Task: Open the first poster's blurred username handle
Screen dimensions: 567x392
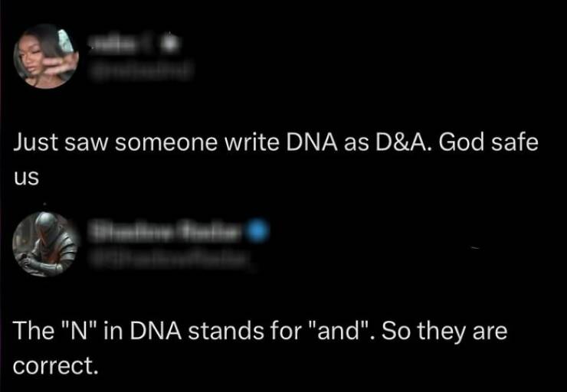Action: click(140, 70)
